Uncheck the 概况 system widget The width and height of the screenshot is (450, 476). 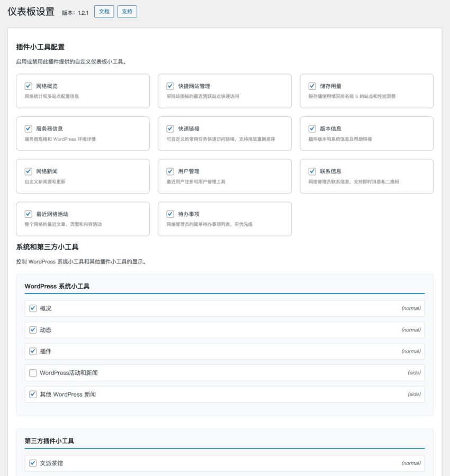[x=33, y=308]
